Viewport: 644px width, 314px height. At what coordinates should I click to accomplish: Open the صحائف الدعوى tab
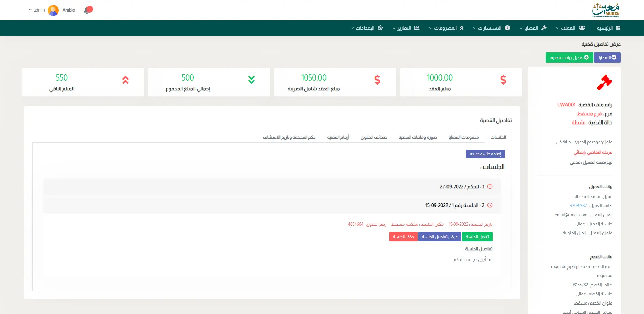[x=374, y=137]
